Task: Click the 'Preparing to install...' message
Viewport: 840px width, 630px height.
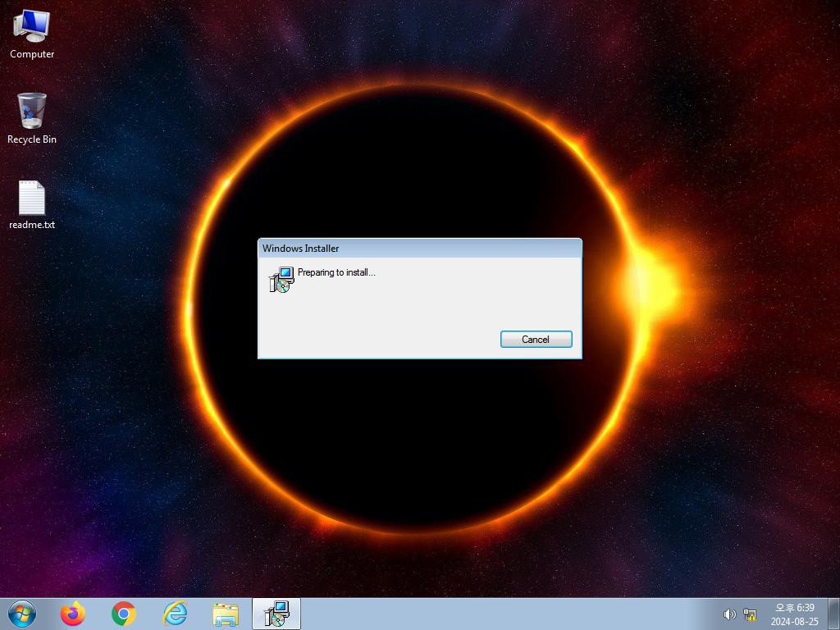Action: tap(336, 272)
